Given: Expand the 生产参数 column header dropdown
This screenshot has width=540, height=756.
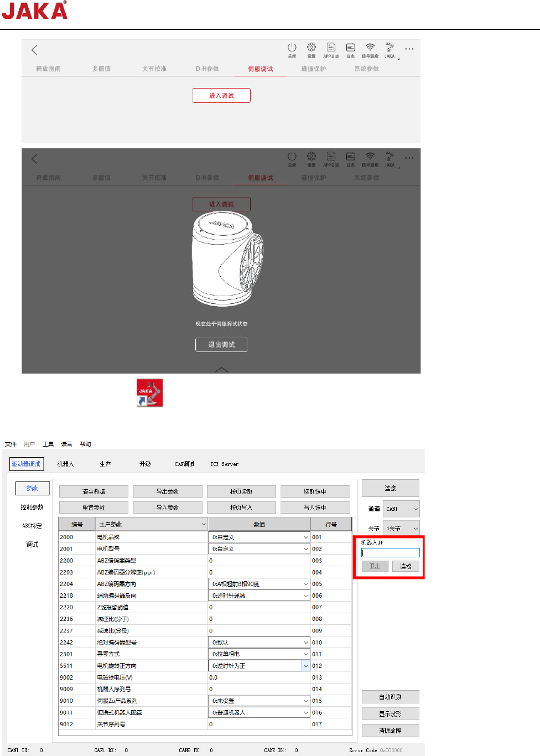Looking at the screenshot, I should tap(152, 524).
